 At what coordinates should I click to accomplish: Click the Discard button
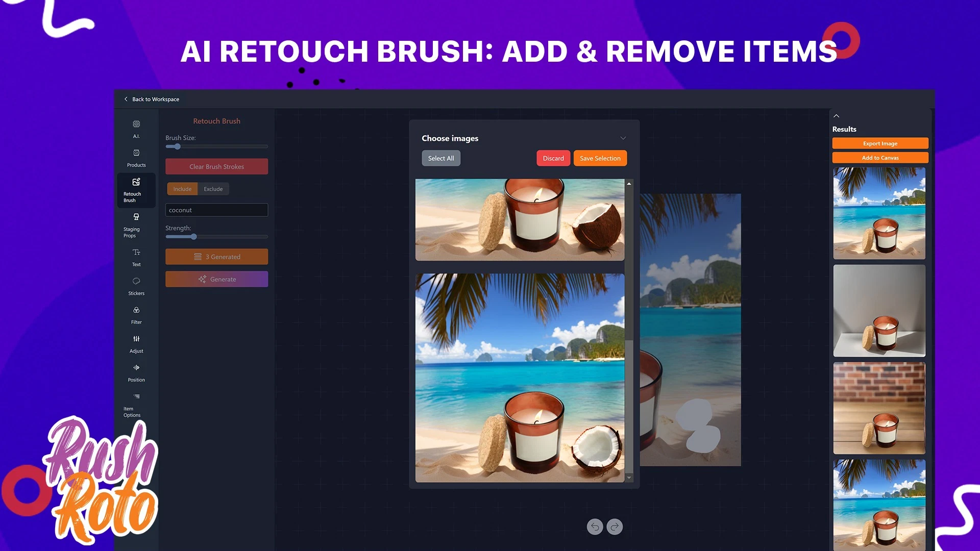click(x=553, y=158)
